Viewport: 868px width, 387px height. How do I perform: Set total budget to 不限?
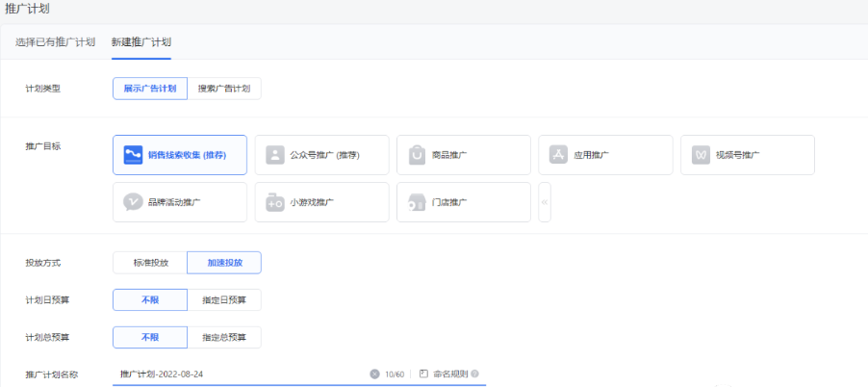pyautogui.click(x=150, y=337)
